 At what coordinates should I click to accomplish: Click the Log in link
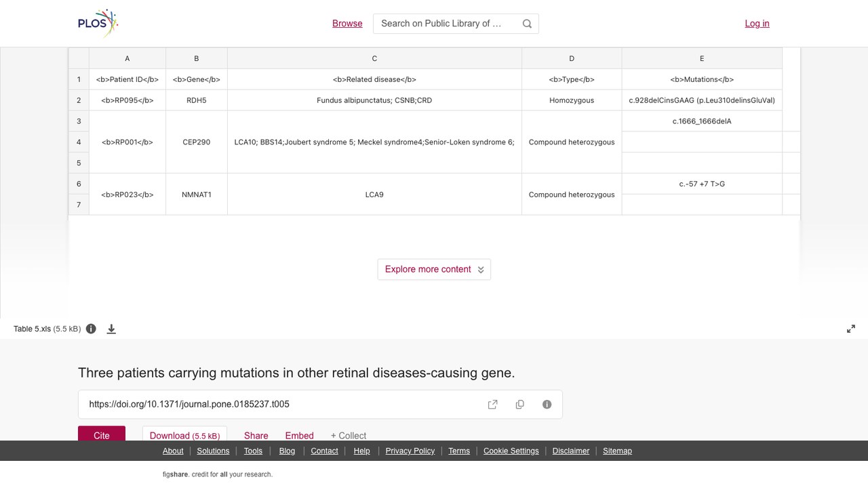[757, 23]
